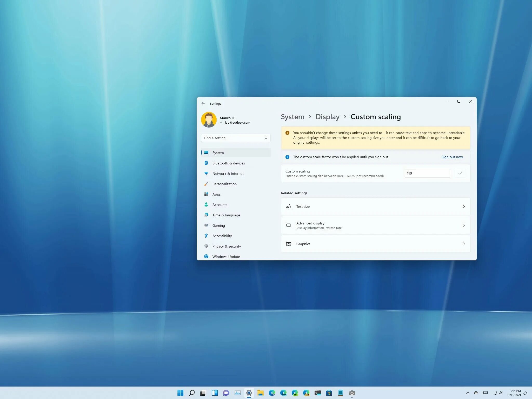
Task: Click Sign out now link
Action: pyautogui.click(x=451, y=157)
